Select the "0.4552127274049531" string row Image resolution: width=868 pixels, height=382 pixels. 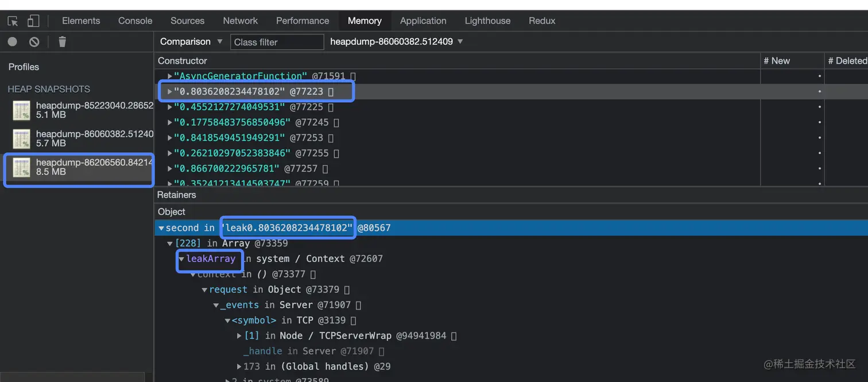(x=230, y=107)
